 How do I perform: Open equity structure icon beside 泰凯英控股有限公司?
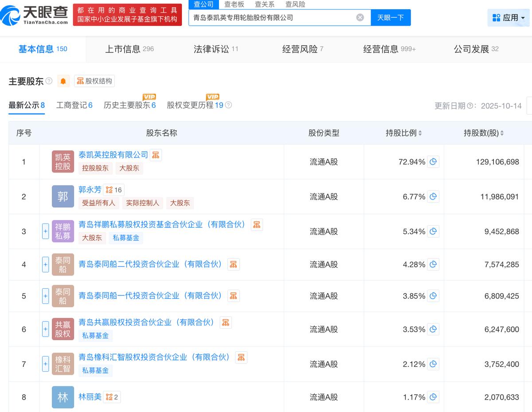[156, 155]
